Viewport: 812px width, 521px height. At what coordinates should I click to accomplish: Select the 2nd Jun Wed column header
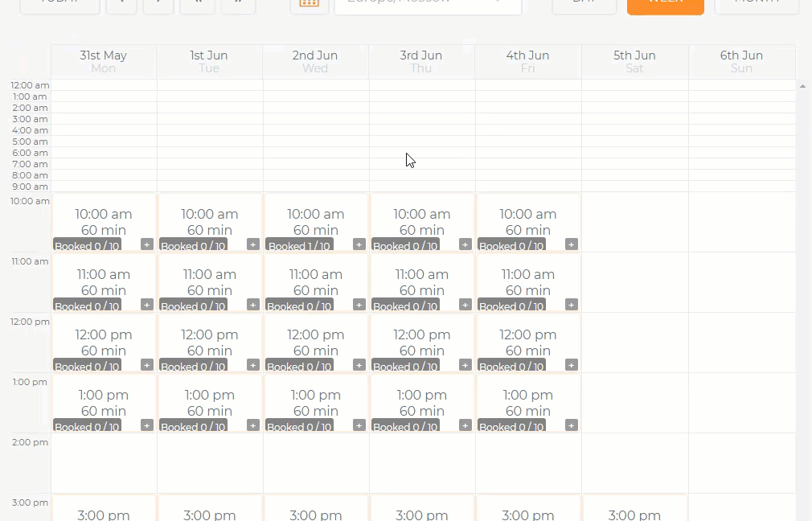click(x=315, y=62)
